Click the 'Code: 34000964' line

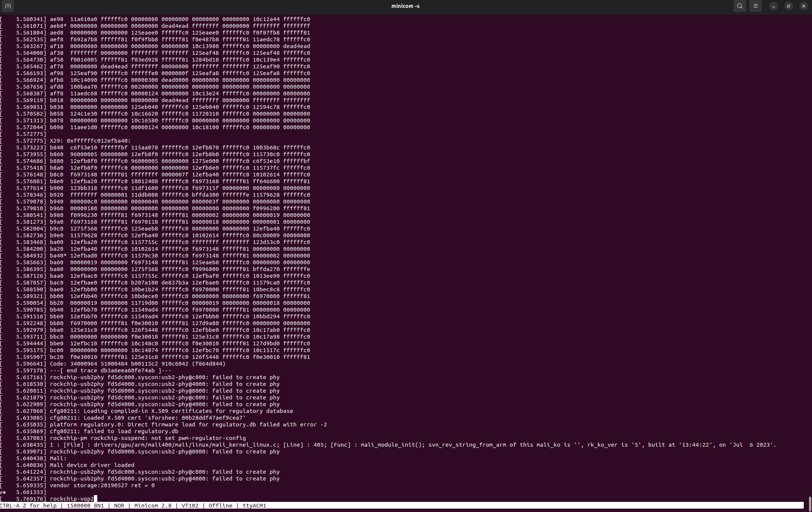click(137, 364)
